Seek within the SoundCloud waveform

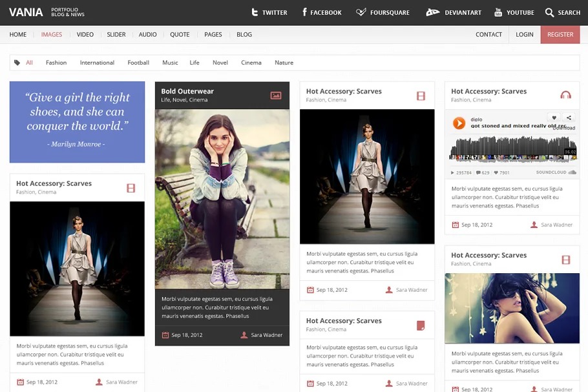pos(510,149)
